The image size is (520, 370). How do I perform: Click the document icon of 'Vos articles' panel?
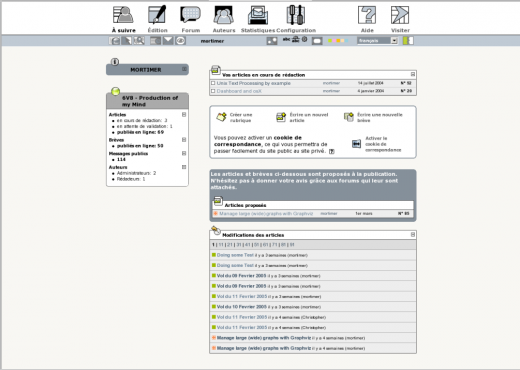point(216,70)
